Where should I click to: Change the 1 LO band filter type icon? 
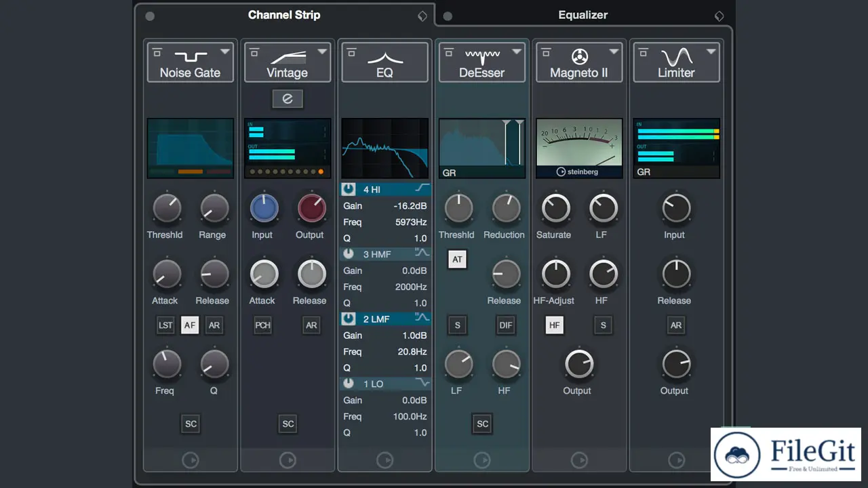tap(422, 383)
